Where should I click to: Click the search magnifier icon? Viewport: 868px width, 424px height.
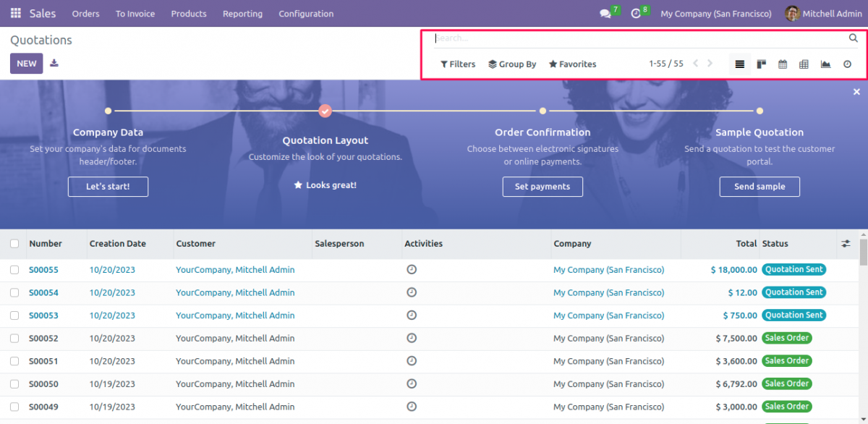(x=853, y=38)
